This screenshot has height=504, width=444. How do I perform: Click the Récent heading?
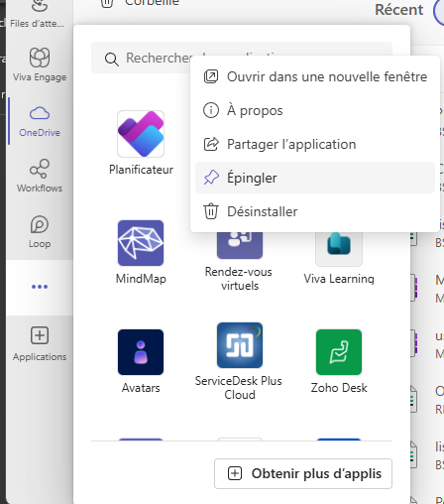coord(398,10)
